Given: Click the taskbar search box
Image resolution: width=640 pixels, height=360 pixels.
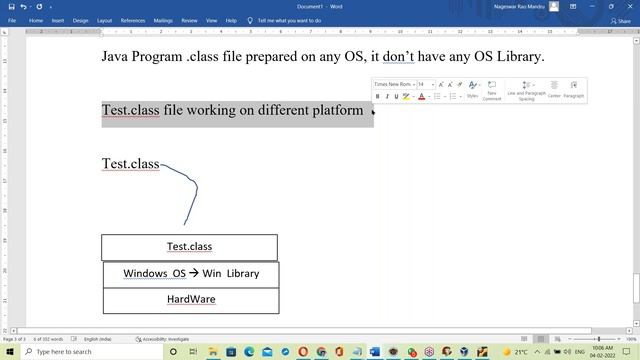Looking at the screenshot, I should coord(92,351).
